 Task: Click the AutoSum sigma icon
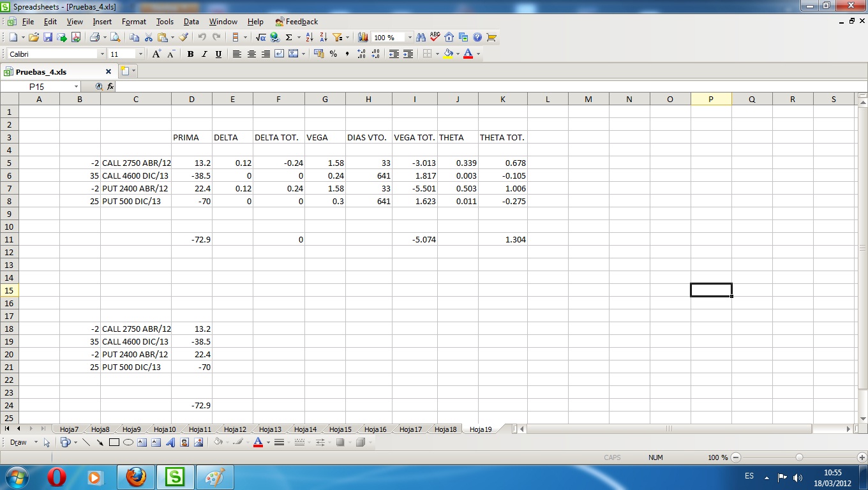point(289,38)
